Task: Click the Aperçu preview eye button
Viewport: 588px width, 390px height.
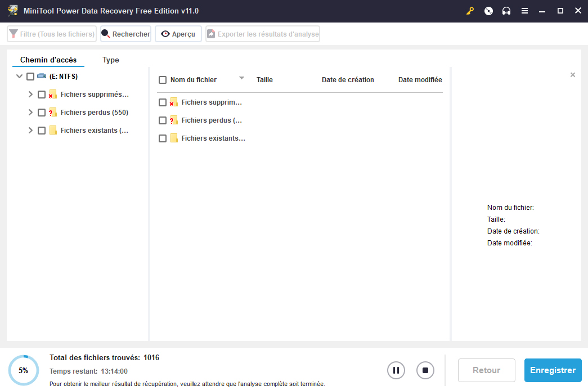Action: (178, 34)
